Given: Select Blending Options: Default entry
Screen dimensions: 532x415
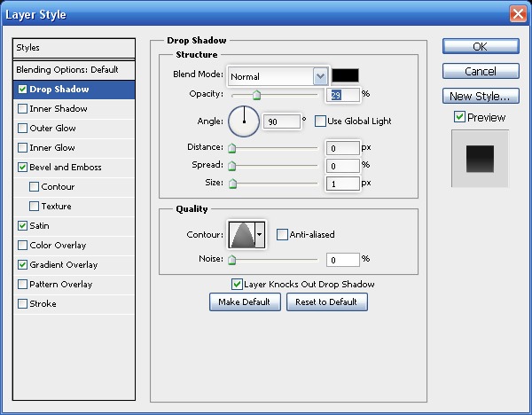Looking at the screenshot, I should tap(74, 70).
